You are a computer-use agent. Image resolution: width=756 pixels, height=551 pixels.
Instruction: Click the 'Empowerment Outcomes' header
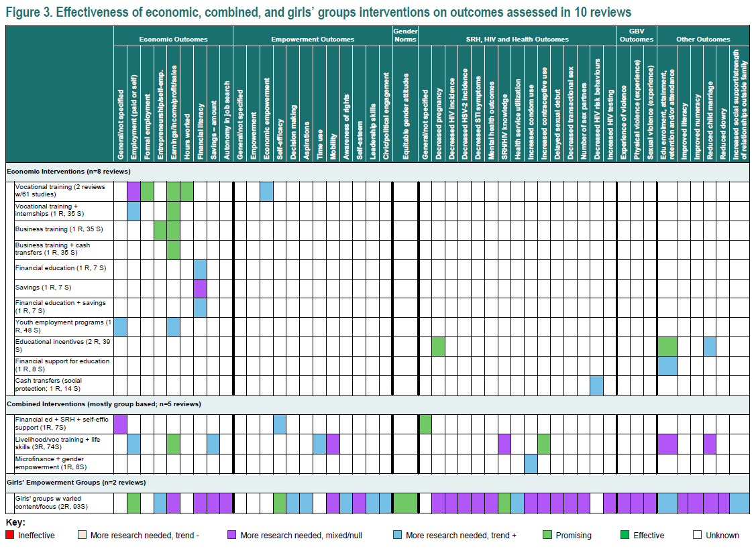(x=313, y=40)
